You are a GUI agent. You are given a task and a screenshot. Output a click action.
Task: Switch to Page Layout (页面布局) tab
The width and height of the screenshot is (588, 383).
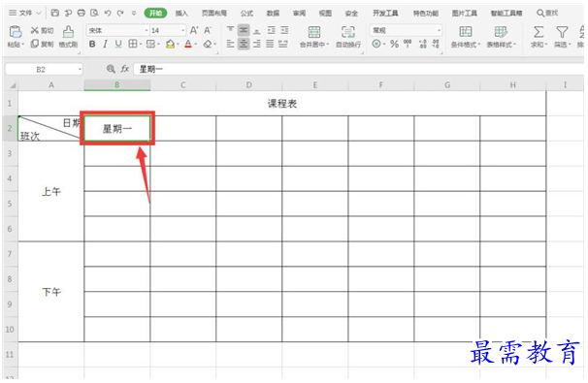[x=213, y=14]
